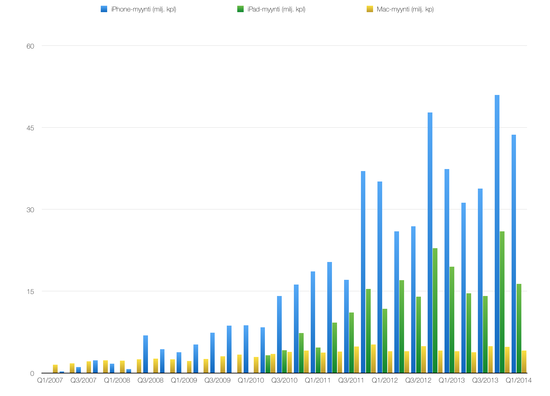Click the Q1/2009 x-axis label
Screen dimensions: 550x396
[184, 380]
